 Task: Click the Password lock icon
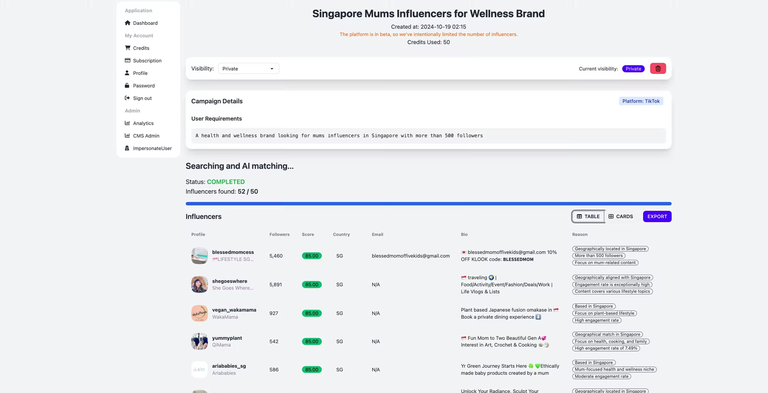(127, 85)
